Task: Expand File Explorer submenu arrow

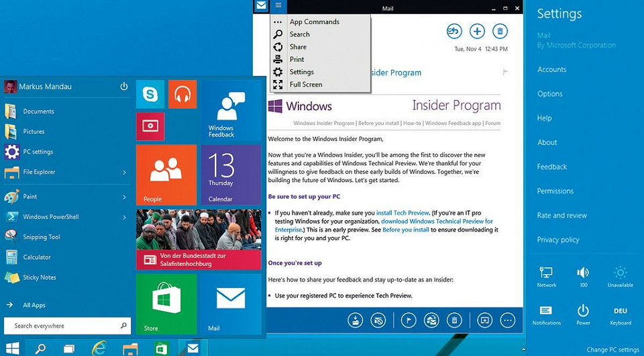Action: [124, 172]
